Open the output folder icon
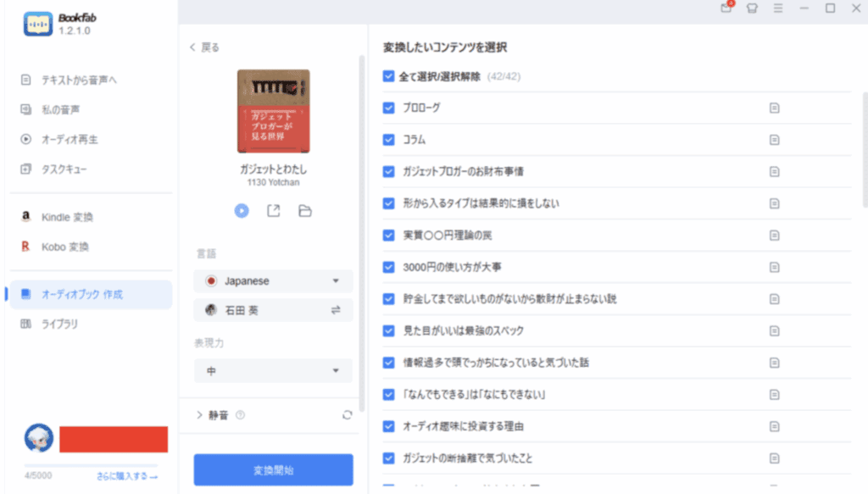 (305, 211)
